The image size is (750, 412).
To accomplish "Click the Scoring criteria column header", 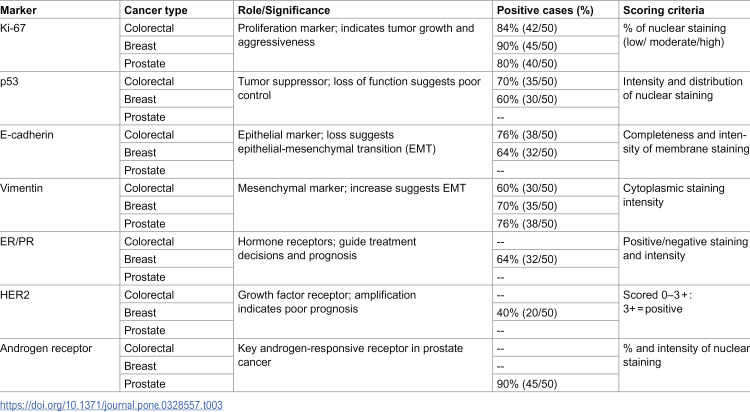I will pos(663,10).
